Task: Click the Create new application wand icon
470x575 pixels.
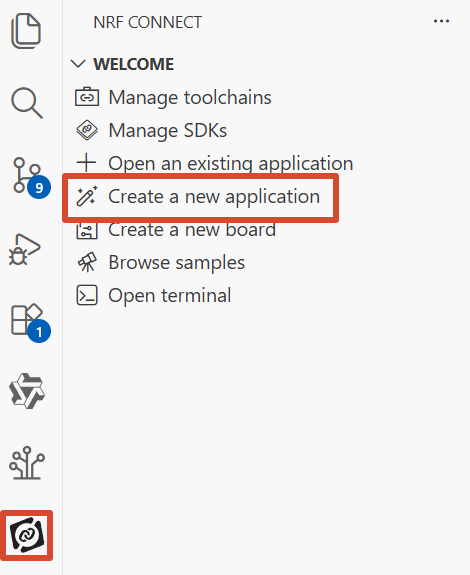Action: [x=87, y=196]
